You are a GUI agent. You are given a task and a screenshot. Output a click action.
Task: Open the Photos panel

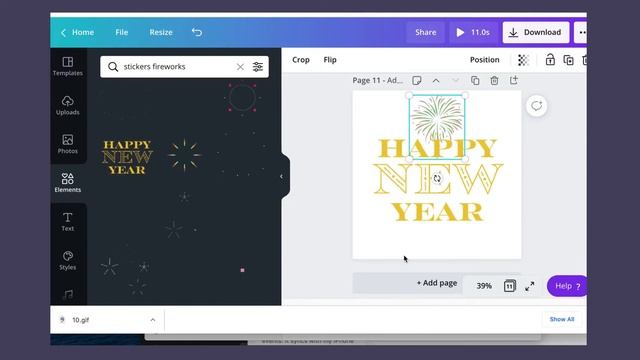(x=68, y=144)
